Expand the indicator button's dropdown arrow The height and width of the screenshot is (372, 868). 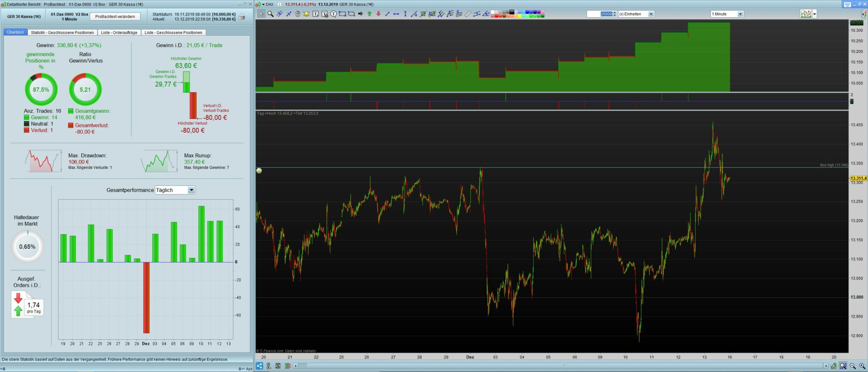[x=814, y=14]
